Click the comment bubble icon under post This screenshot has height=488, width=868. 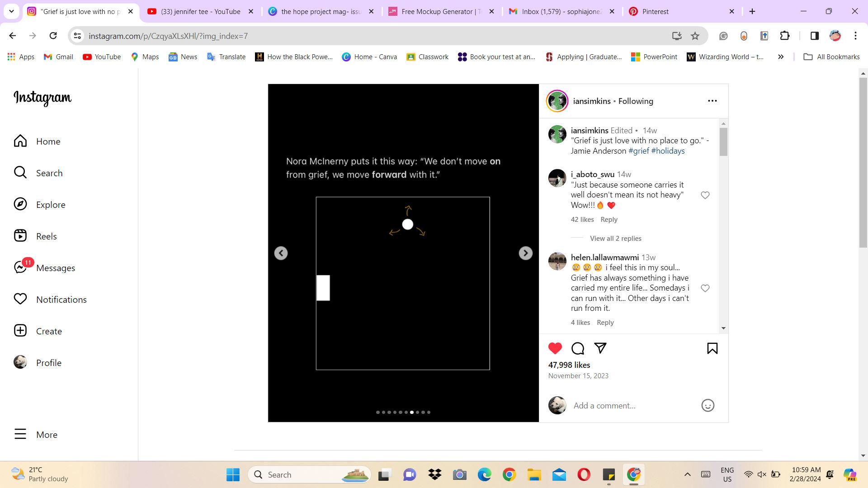point(578,348)
